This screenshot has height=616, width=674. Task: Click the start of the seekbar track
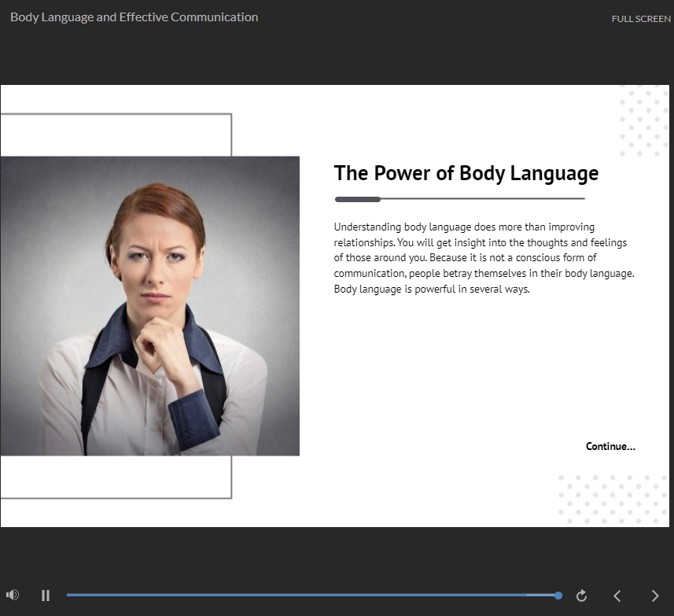click(x=69, y=596)
